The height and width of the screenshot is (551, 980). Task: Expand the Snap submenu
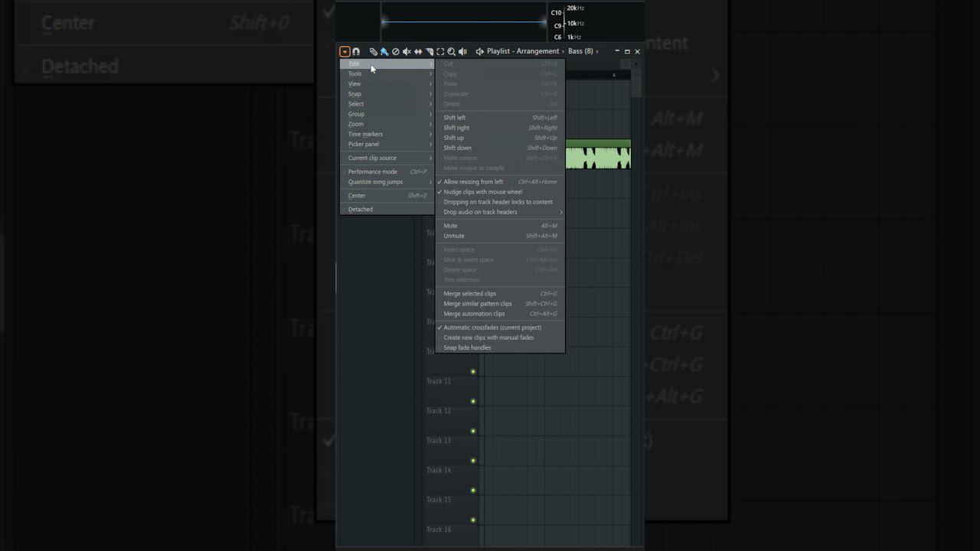(x=387, y=93)
